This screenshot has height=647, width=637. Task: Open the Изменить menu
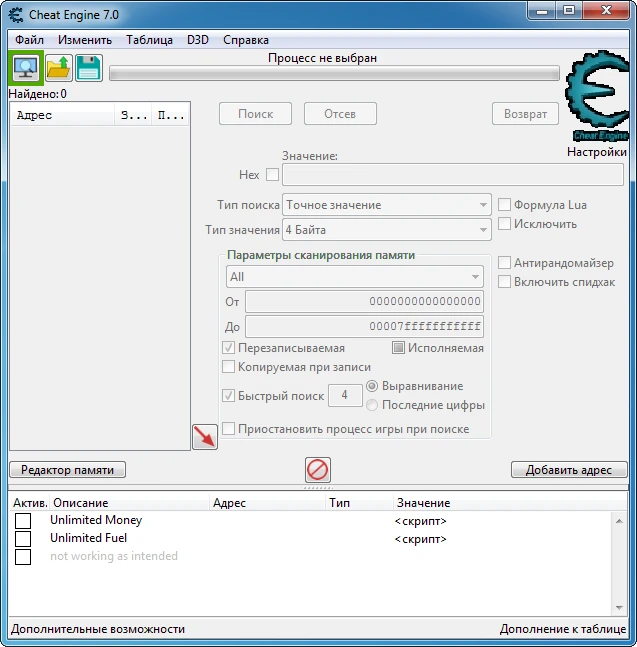coord(85,40)
